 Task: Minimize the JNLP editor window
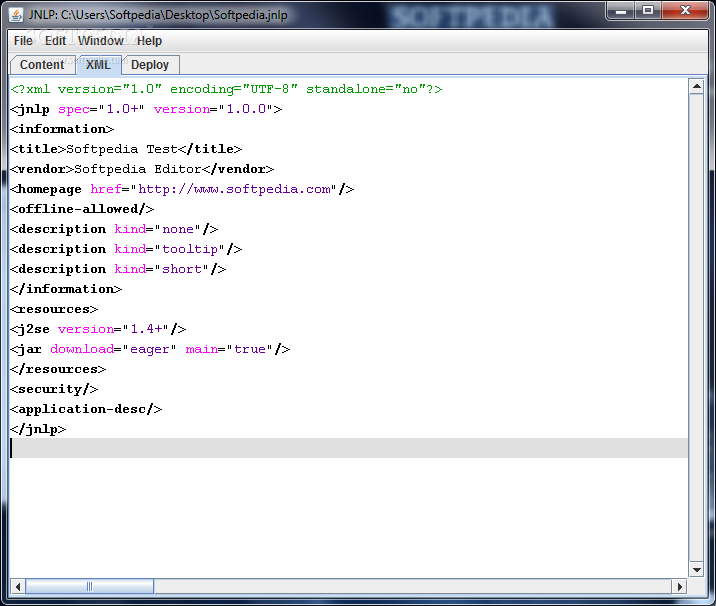coord(621,11)
